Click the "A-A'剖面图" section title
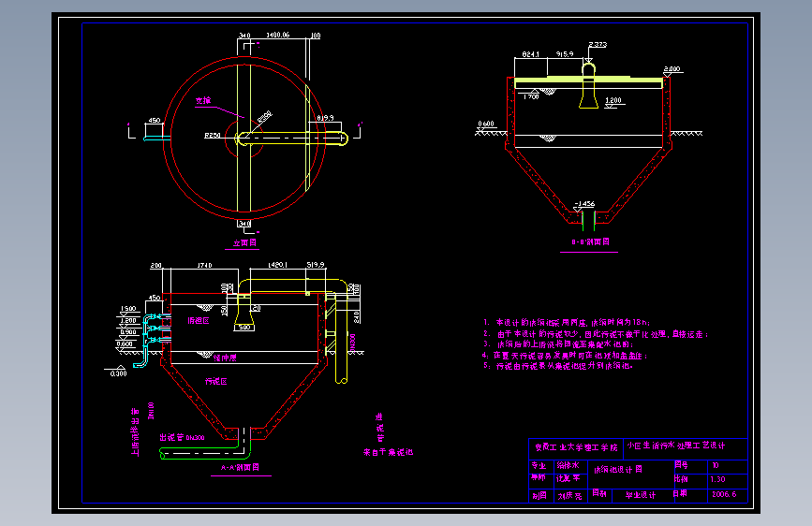 coord(241,467)
